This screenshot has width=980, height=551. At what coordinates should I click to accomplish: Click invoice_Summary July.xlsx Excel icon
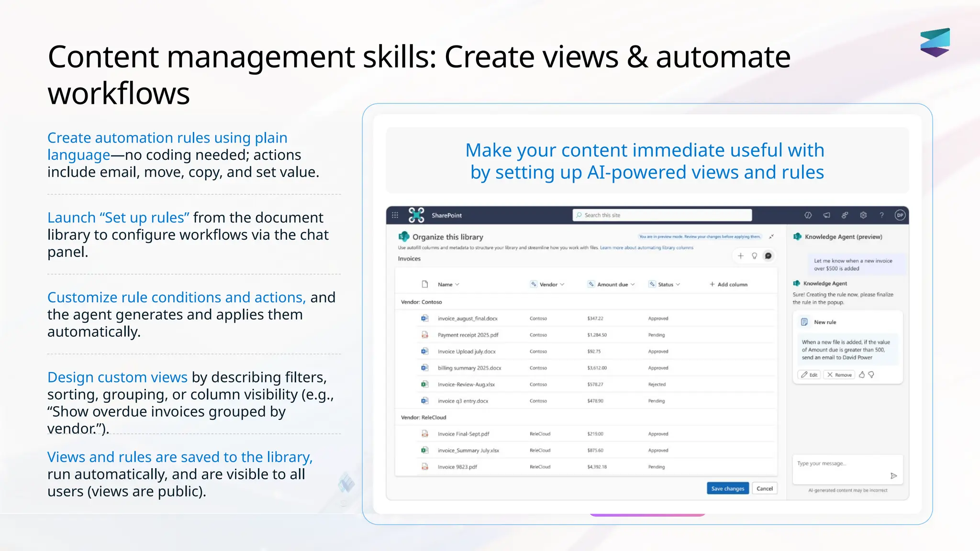pyautogui.click(x=424, y=450)
